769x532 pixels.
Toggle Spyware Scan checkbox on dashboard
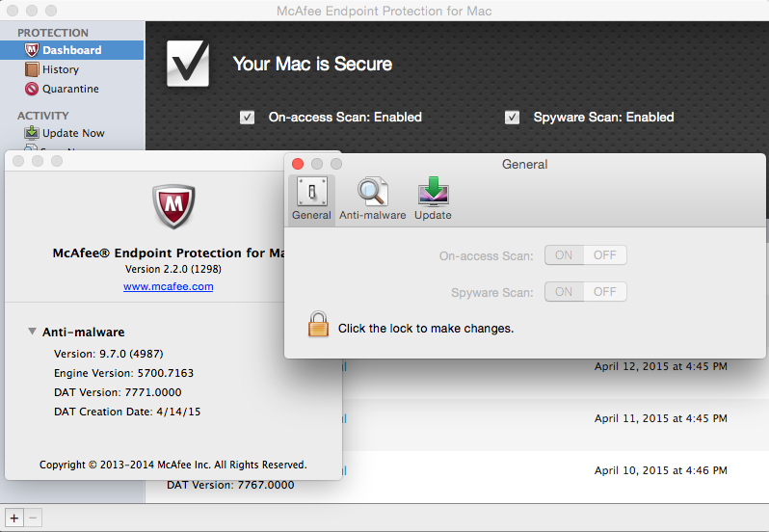click(x=512, y=118)
